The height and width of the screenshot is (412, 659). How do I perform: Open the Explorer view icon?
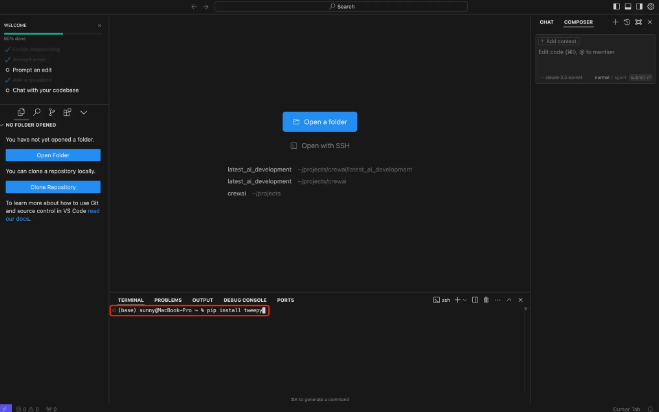(21, 113)
